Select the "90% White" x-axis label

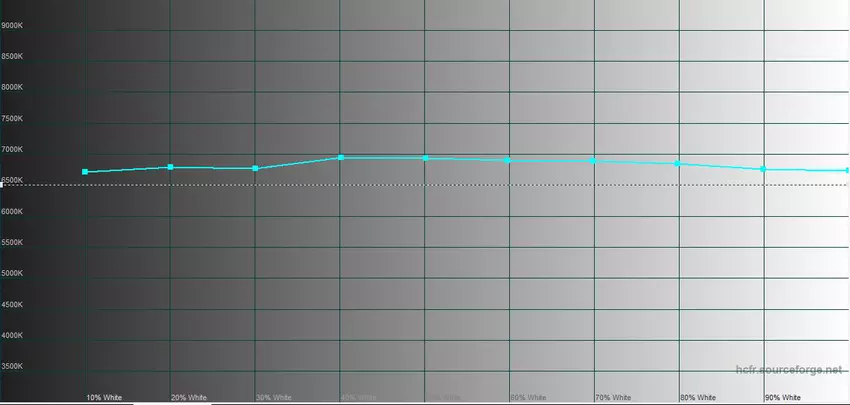tap(782, 397)
